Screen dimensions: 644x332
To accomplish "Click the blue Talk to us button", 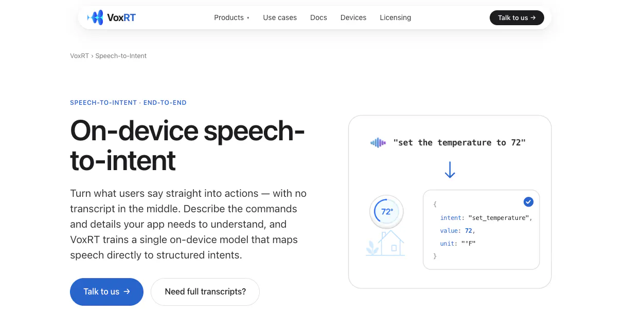I will coord(106,291).
